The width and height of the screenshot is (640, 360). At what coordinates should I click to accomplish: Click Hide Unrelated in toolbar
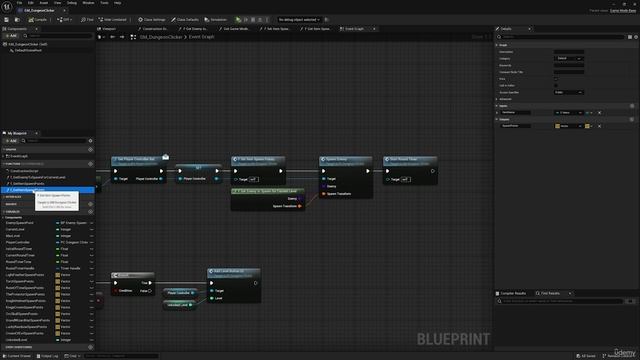tap(113, 20)
